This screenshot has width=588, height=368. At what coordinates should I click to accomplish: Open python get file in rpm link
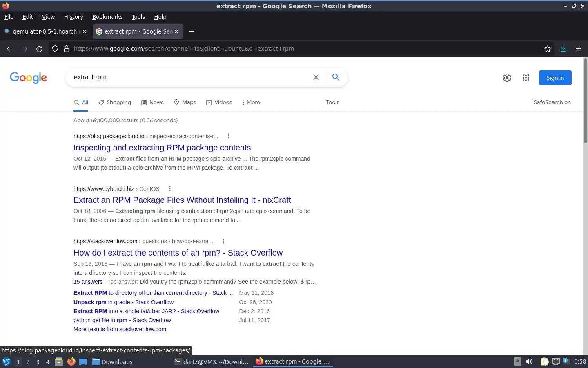pyautogui.click(x=122, y=320)
